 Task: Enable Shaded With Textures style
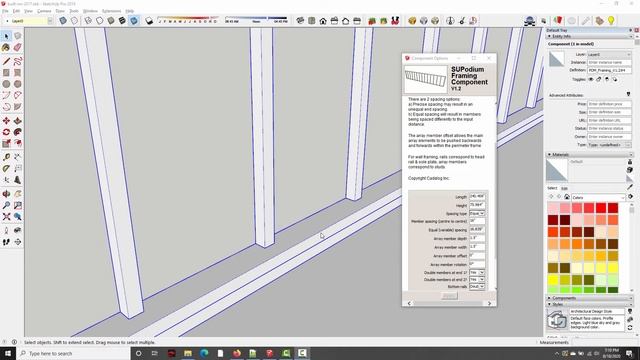[122, 21]
